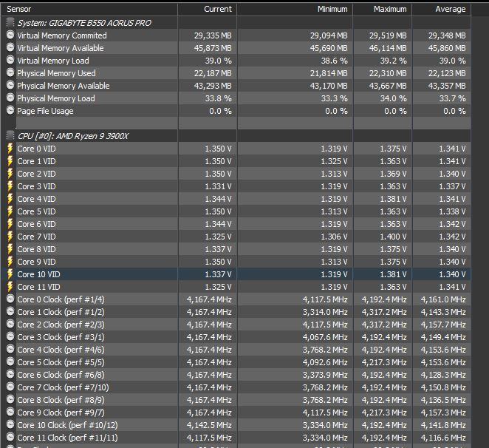489x448 pixels.
Task: Click the lightning icon for Core 3 VID
Action: coord(10,186)
